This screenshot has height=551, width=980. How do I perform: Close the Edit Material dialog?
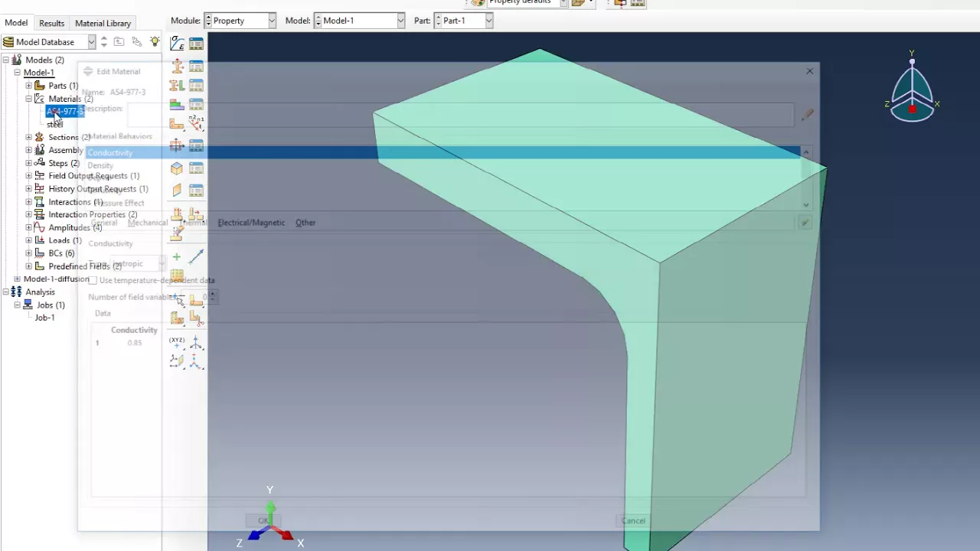[x=809, y=71]
